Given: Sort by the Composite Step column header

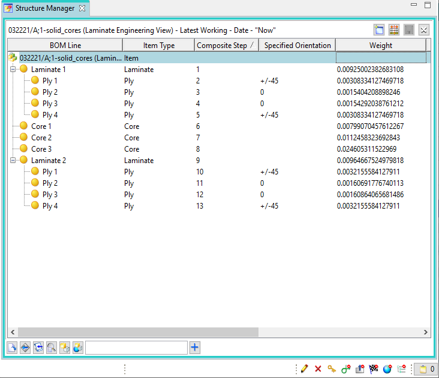Looking at the screenshot, I should (226, 45).
